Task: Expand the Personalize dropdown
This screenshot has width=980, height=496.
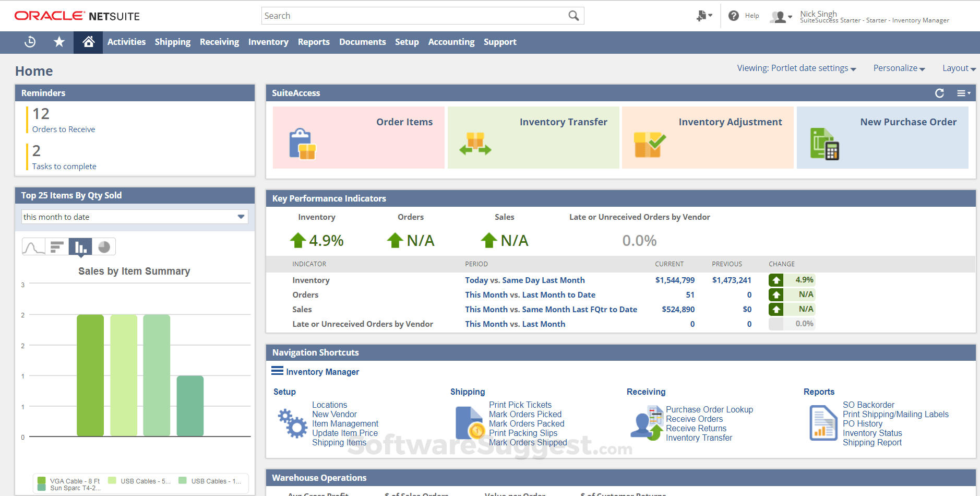Action: 899,68
